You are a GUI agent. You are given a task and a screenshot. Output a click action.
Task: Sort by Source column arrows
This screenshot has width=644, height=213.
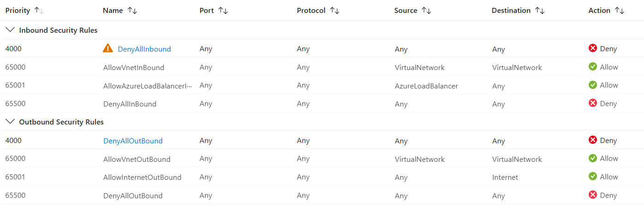426,11
